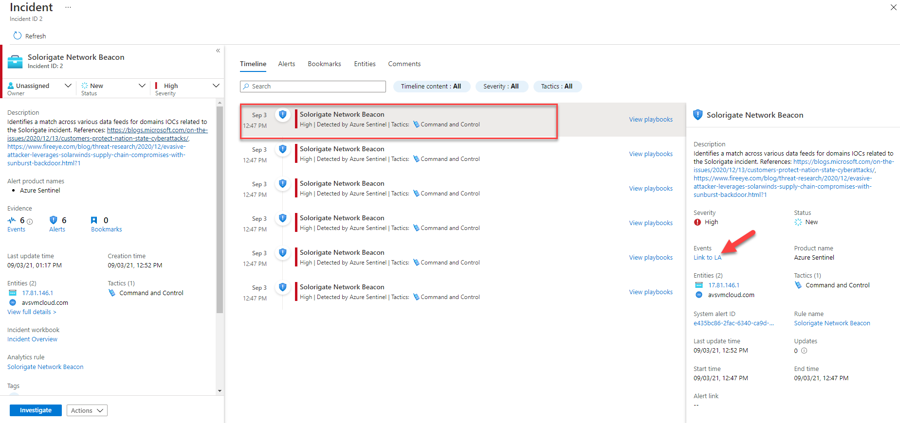This screenshot has width=900, height=423.
Task: Open the Actions dropdown button
Action: pos(87,410)
